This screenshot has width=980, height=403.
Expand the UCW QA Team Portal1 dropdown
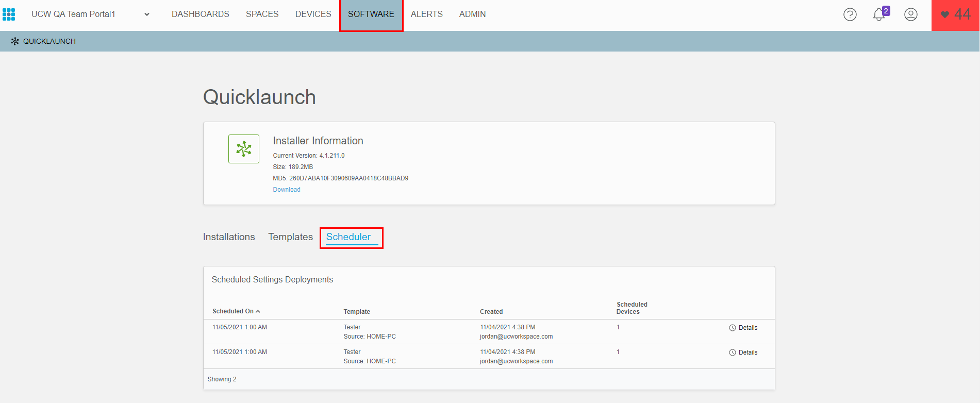147,14
